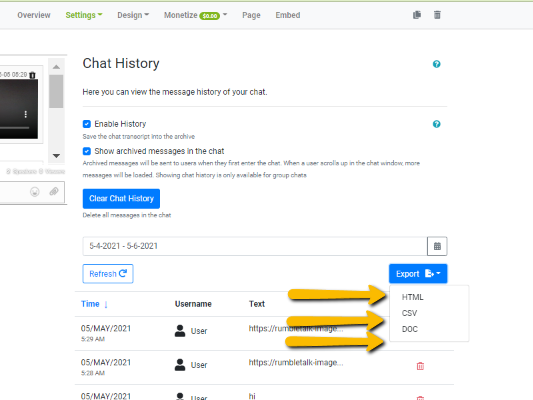This screenshot has height=400, width=533.
Task: Click the chat preview scrollbar thumb
Action: tap(56, 91)
